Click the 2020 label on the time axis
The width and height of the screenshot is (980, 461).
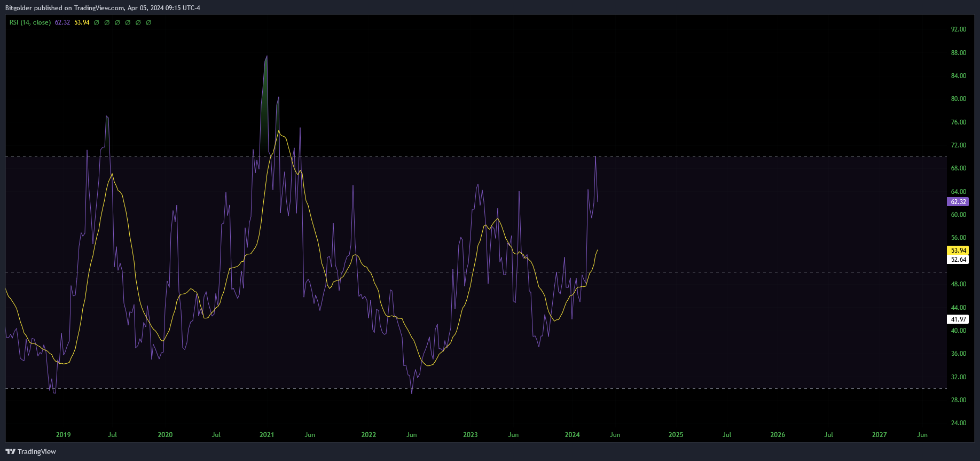tap(165, 435)
